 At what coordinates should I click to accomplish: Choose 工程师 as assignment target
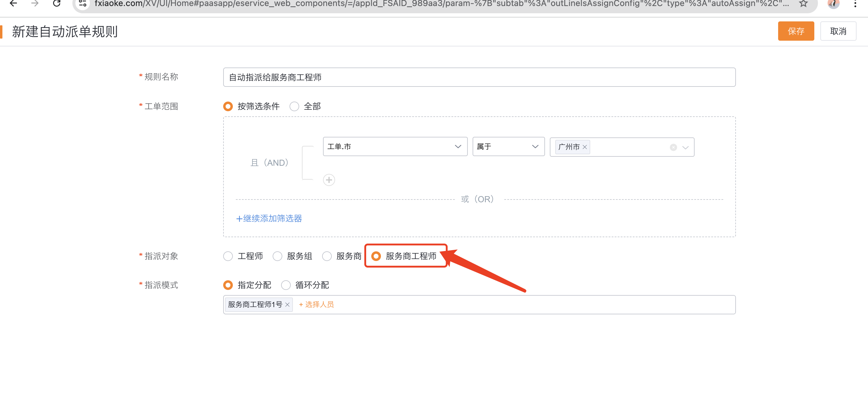click(228, 256)
